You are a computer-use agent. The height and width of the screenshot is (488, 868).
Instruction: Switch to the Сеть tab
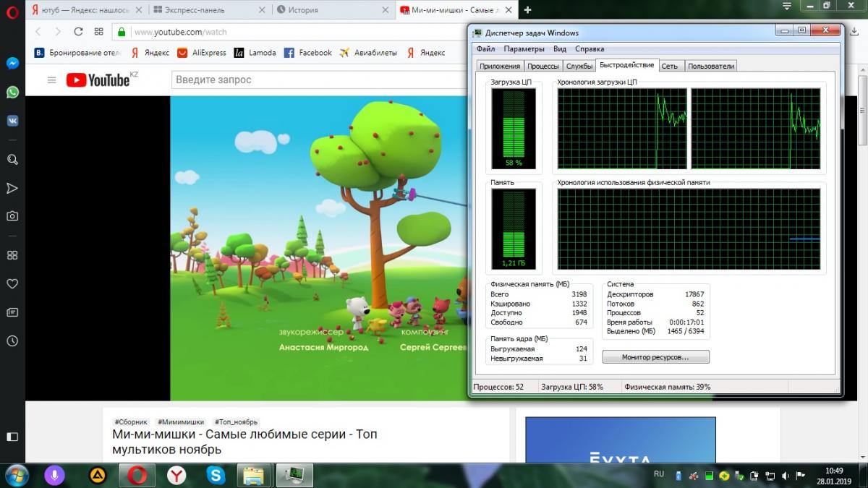[670, 66]
